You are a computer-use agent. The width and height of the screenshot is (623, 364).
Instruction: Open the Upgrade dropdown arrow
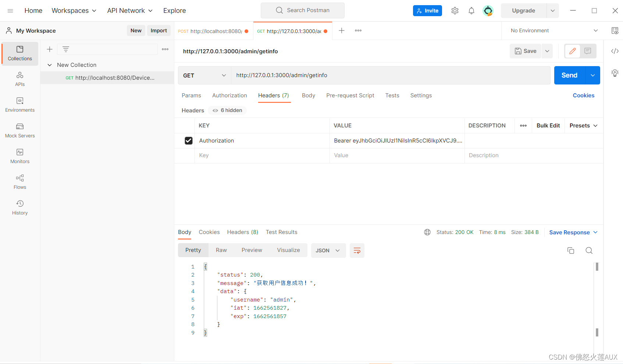click(x=552, y=11)
